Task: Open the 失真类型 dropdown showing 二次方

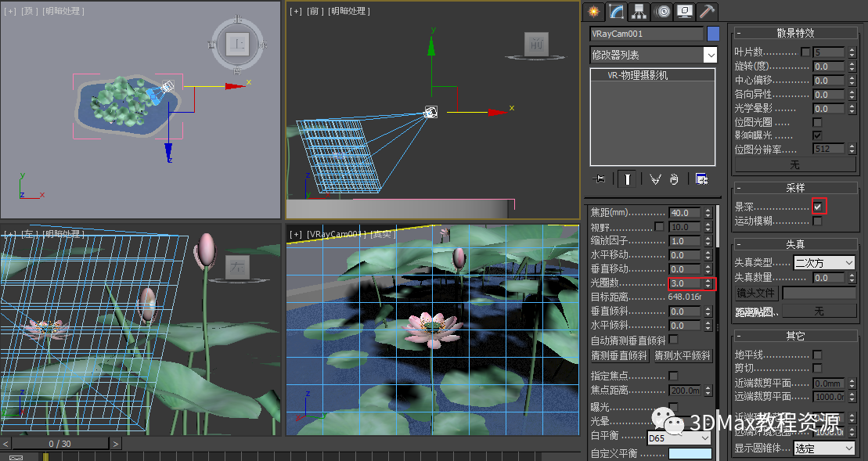Action: coord(824,263)
